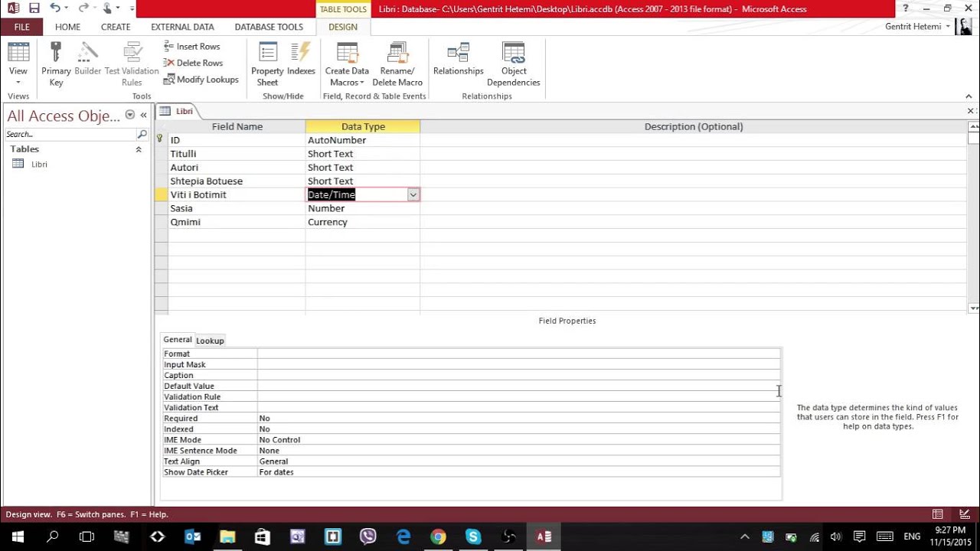Click the Shtepia Botuese field name cell
Viewport: 980px width, 551px height.
[x=237, y=181]
